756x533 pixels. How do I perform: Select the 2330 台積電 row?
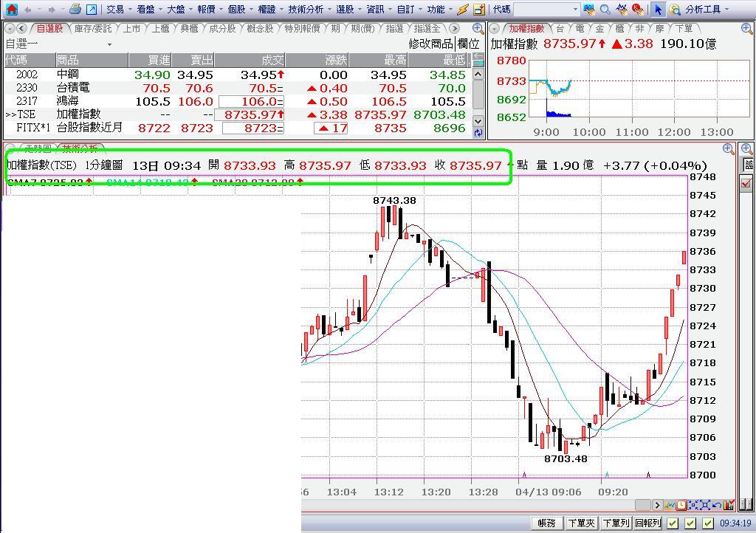pyautogui.click(x=237, y=88)
